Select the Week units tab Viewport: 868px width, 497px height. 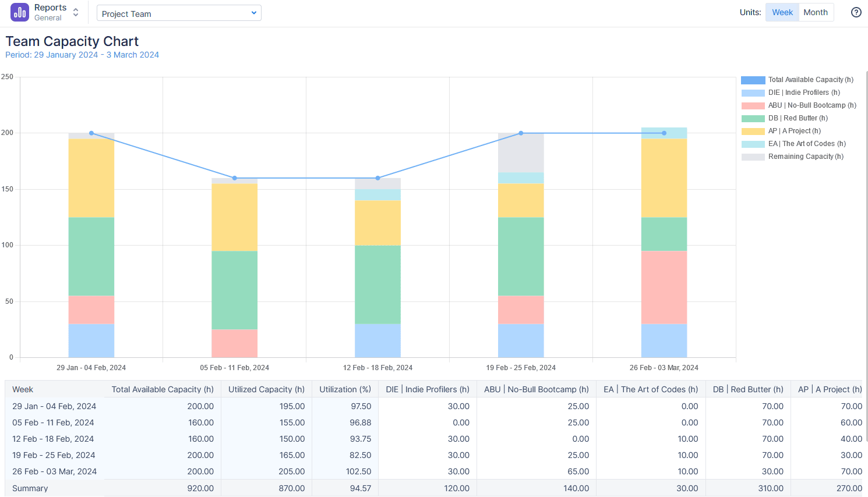pos(782,12)
